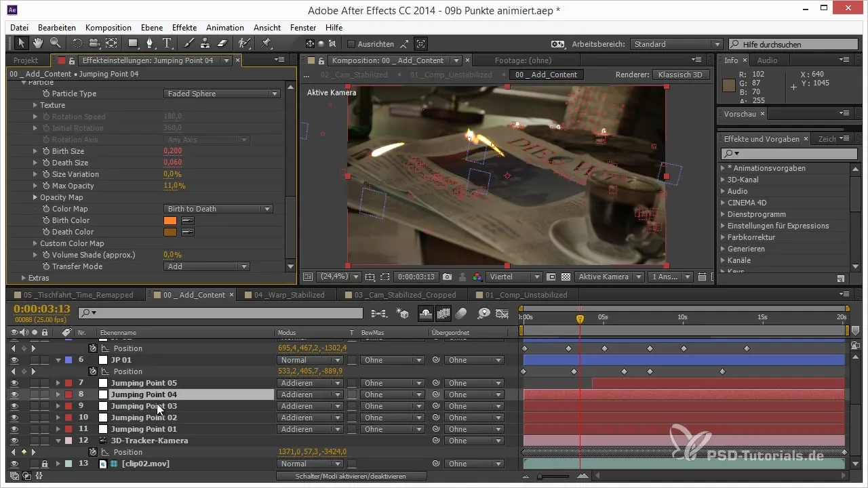This screenshot has width=868, height=488.
Task: Enable the Ausrichten snapping checkbox
Action: 351,44
